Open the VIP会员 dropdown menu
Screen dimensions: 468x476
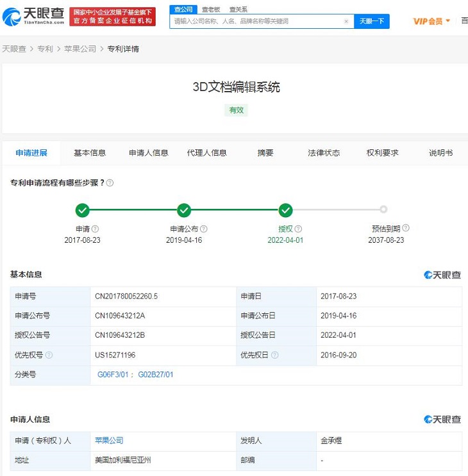coord(431,21)
